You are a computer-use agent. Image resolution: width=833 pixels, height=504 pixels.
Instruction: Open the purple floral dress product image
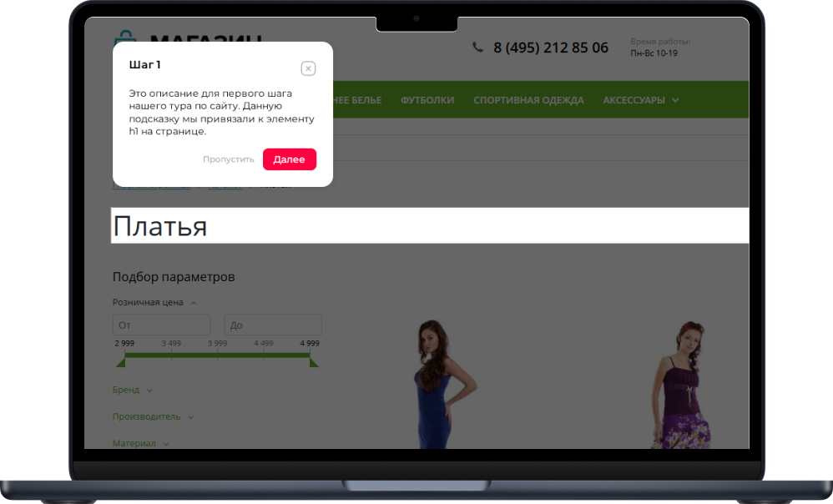(x=682, y=386)
